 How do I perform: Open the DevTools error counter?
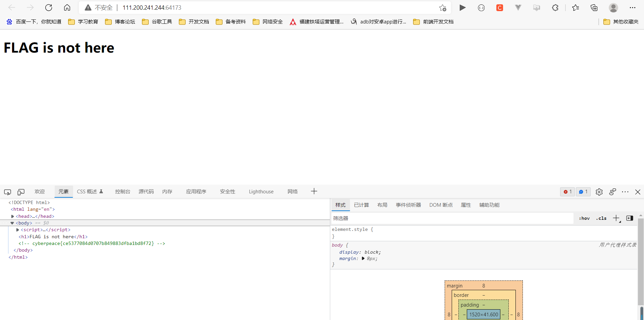click(x=567, y=192)
